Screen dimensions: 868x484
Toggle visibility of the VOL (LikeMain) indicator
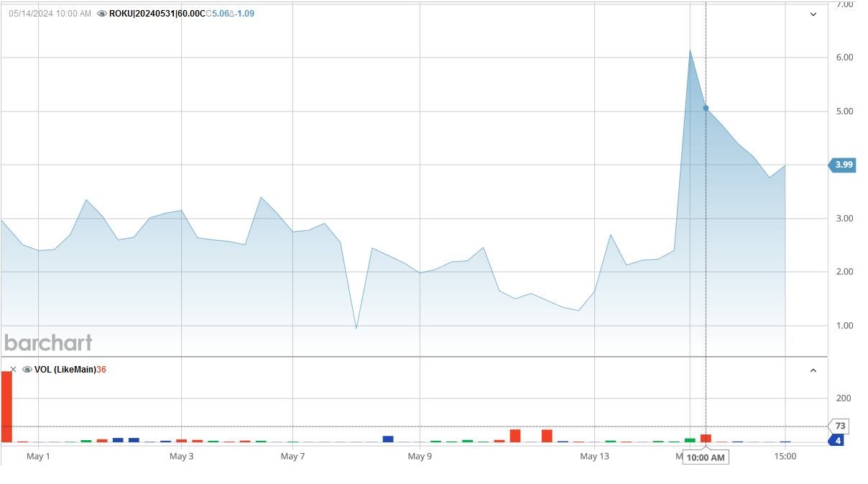[x=27, y=369]
